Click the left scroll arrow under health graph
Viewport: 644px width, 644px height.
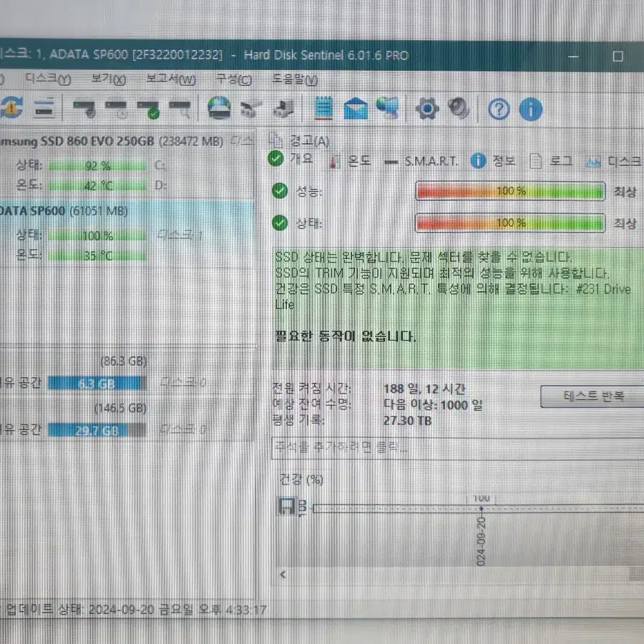click(x=283, y=575)
